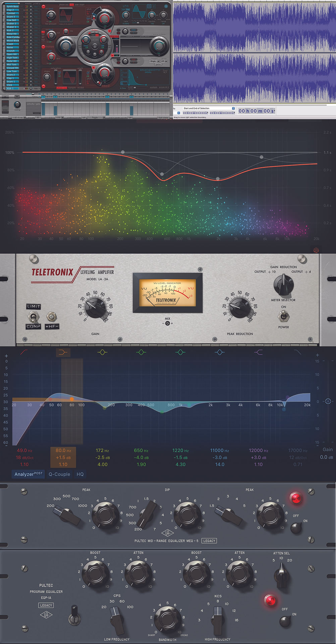Switch osc1 to the phase osc tab
This screenshot has height=644, width=336.
click(x=63, y=5)
